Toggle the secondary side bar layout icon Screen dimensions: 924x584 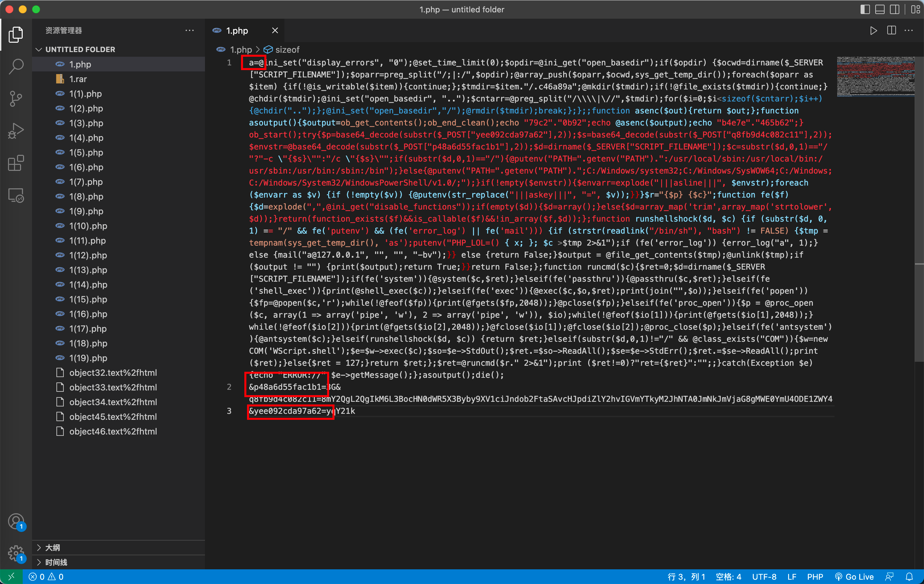point(894,9)
